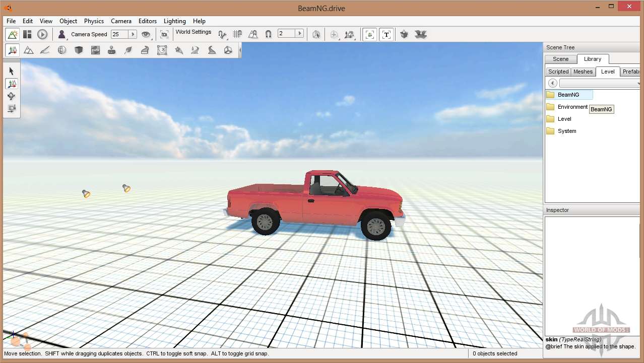The width and height of the screenshot is (644, 363).
Task: Click the Camera Speed value field
Action: point(120,34)
